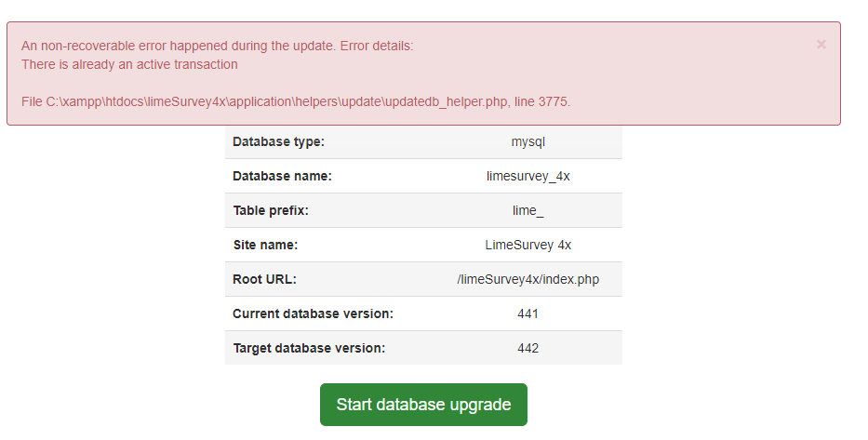Image resolution: width=868 pixels, height=440 pixels.
Task: Click the 'mysql' database type value
Action: (527, 141)
